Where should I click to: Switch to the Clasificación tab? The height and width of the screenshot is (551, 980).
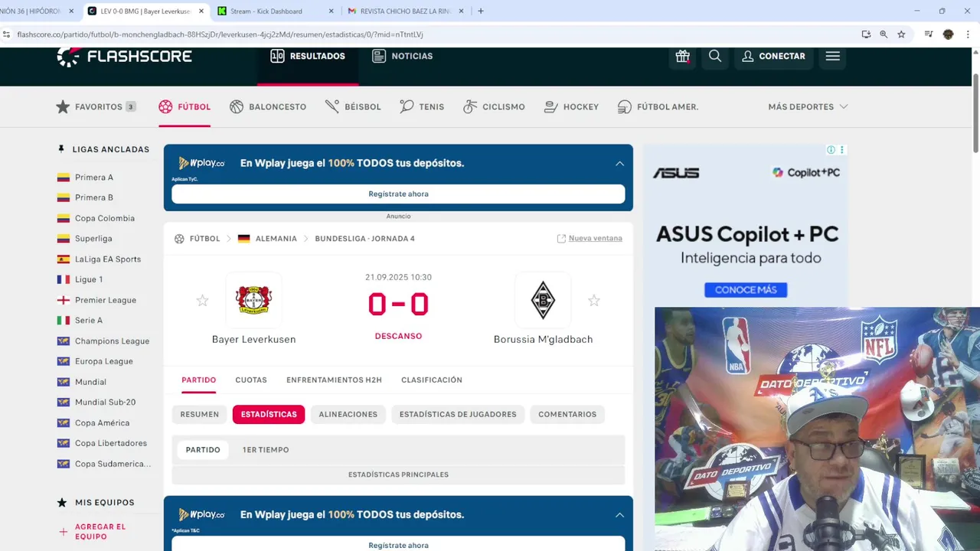[432, 380]
